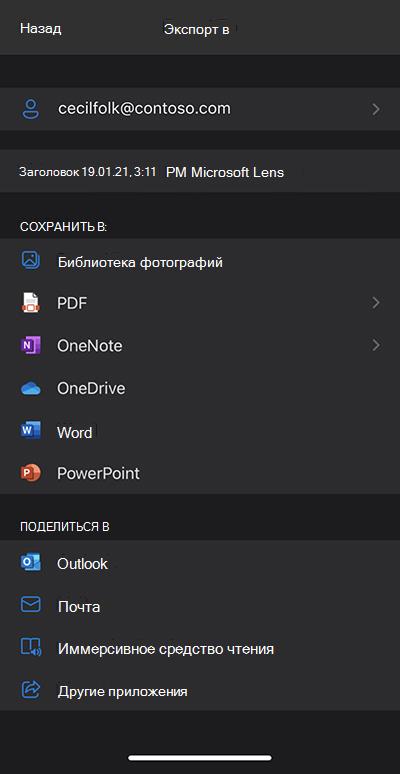
Task: Expand PDF row chevron
Action: 376,303
